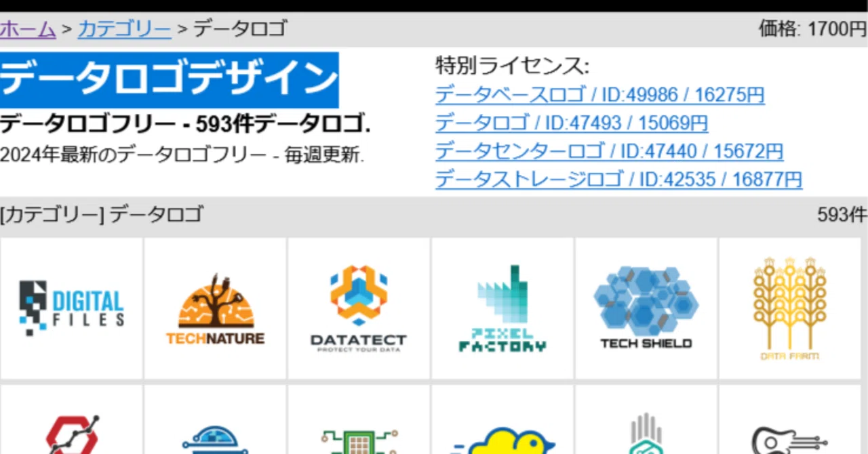Click the 2024年最新 weekly update text

coord(182,154)
